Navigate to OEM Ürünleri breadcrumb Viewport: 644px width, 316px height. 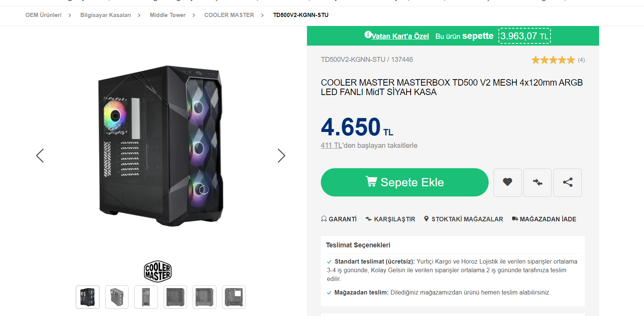pyautogui.click(x=43, y=15)
